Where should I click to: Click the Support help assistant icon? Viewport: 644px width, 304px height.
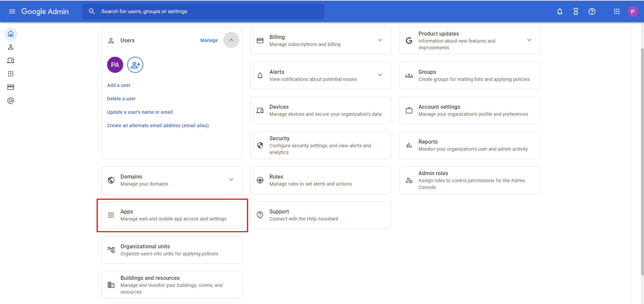pos(260,215)
